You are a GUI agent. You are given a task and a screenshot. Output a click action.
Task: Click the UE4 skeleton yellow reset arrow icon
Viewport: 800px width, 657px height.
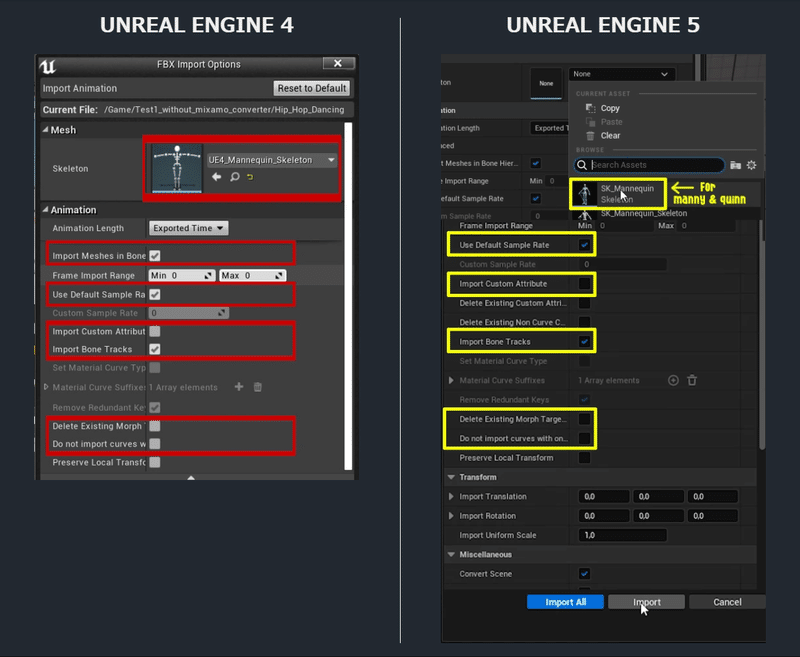[x=250, y=176]
